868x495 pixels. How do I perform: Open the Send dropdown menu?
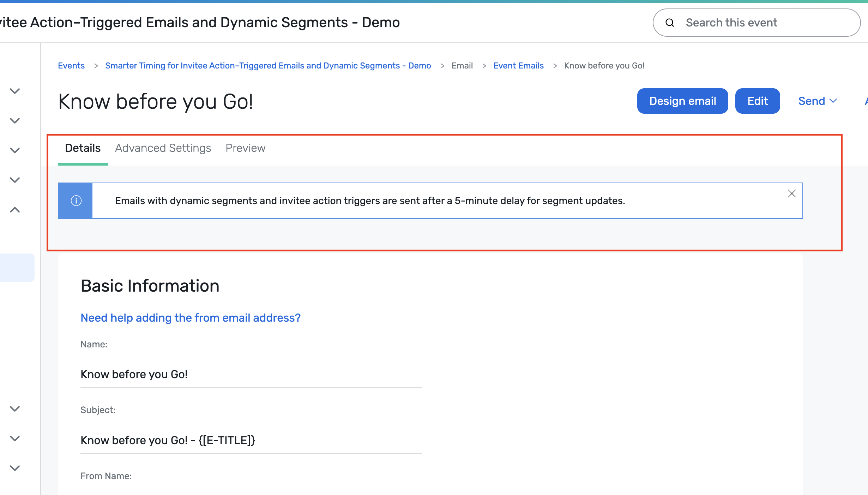817,101
